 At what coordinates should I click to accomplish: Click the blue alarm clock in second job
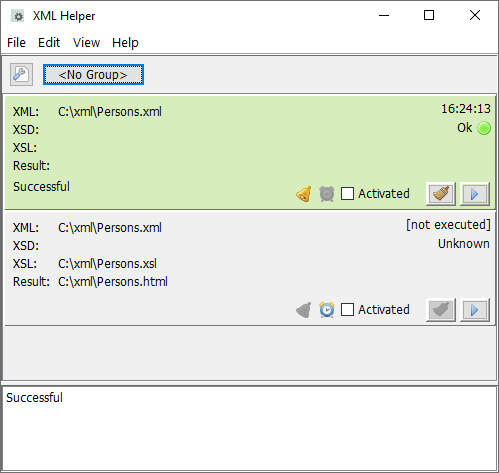point(327,310)
